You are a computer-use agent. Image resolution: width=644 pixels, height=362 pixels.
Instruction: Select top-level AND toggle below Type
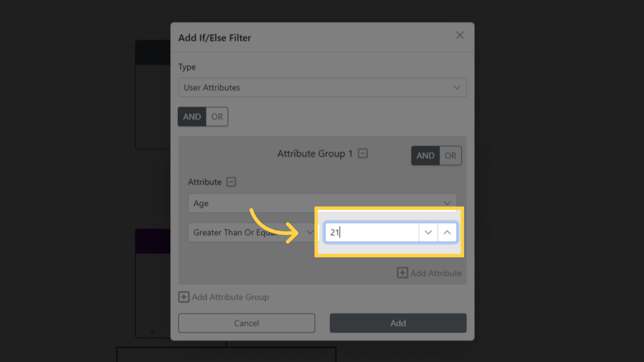192,117
